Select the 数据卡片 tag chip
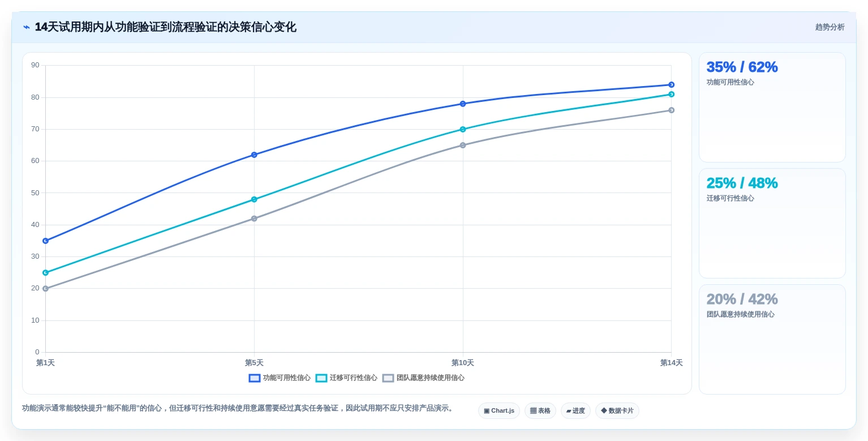 617,411
